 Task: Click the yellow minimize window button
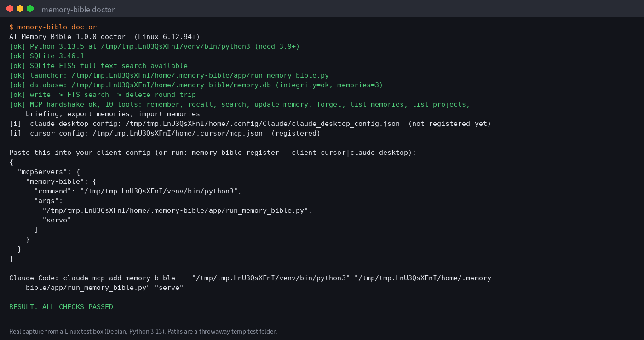pos(20,9)
